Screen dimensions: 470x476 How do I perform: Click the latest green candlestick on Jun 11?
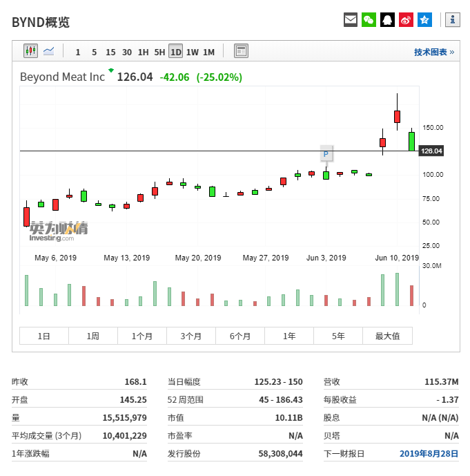coord(411,141)
